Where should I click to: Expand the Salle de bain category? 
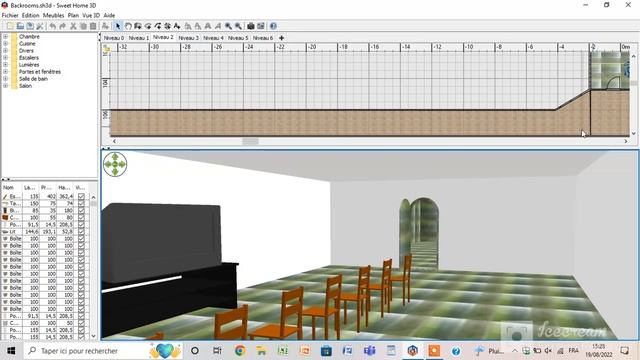tap(5, 79)
